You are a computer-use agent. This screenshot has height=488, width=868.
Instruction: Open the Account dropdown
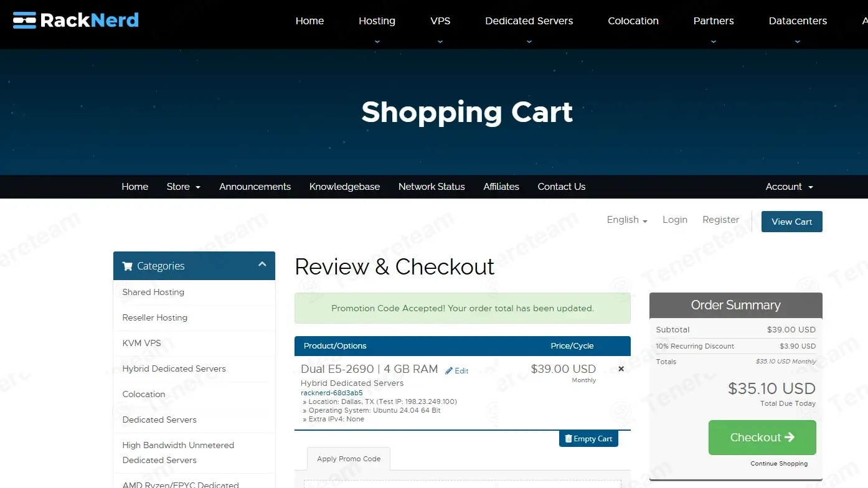789,187
